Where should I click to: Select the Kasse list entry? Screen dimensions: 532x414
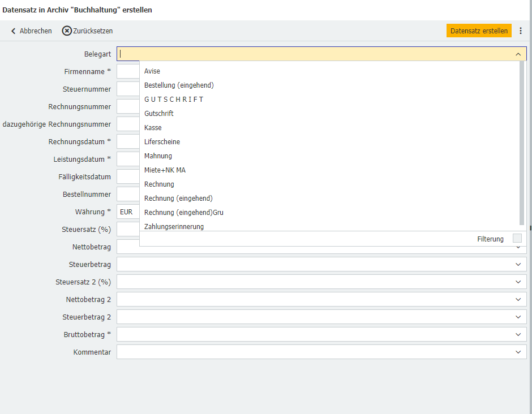[153, 128]
